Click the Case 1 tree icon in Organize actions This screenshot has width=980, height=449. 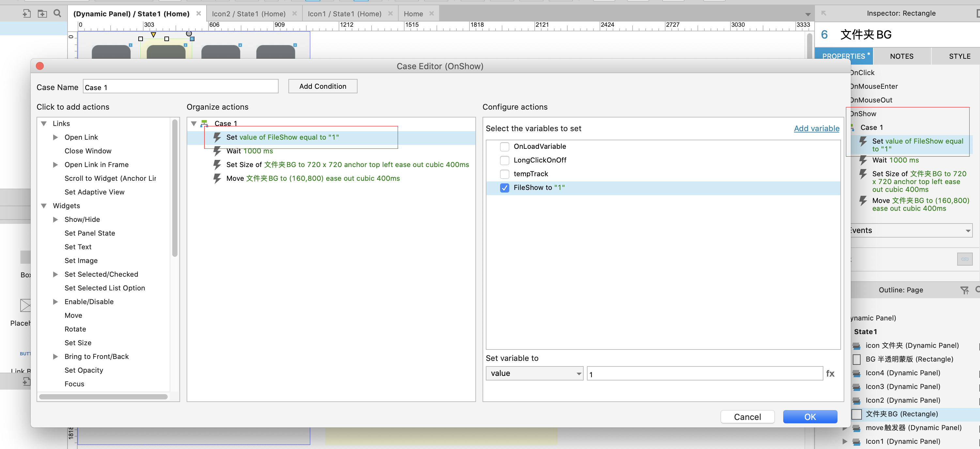click(204, 123)
